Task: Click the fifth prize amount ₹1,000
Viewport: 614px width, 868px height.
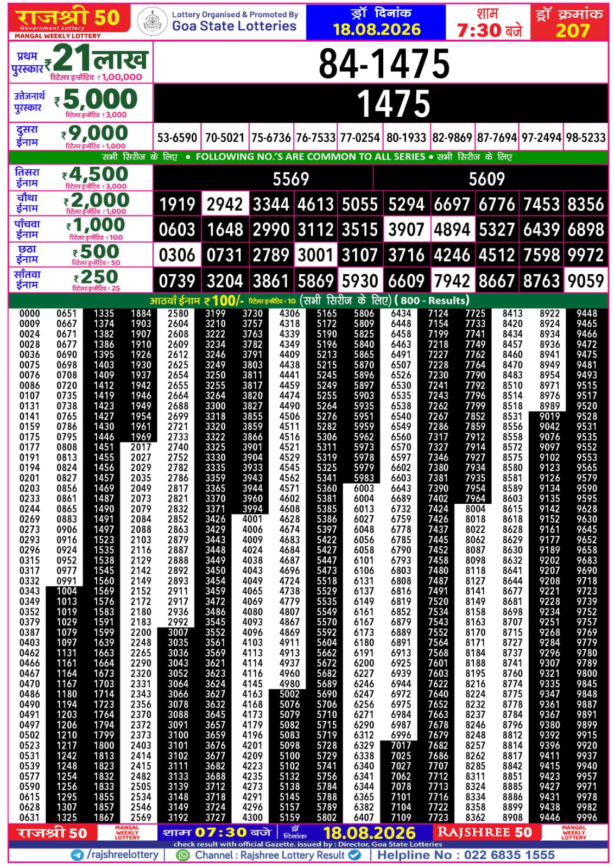Action: click(x=96, y=225)
